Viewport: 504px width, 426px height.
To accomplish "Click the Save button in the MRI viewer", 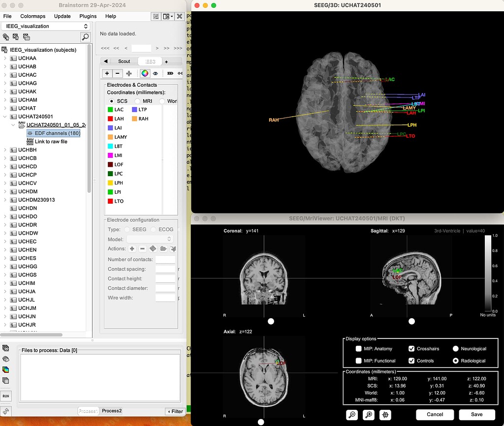I will pyautogui.click(x=476, y=414).
